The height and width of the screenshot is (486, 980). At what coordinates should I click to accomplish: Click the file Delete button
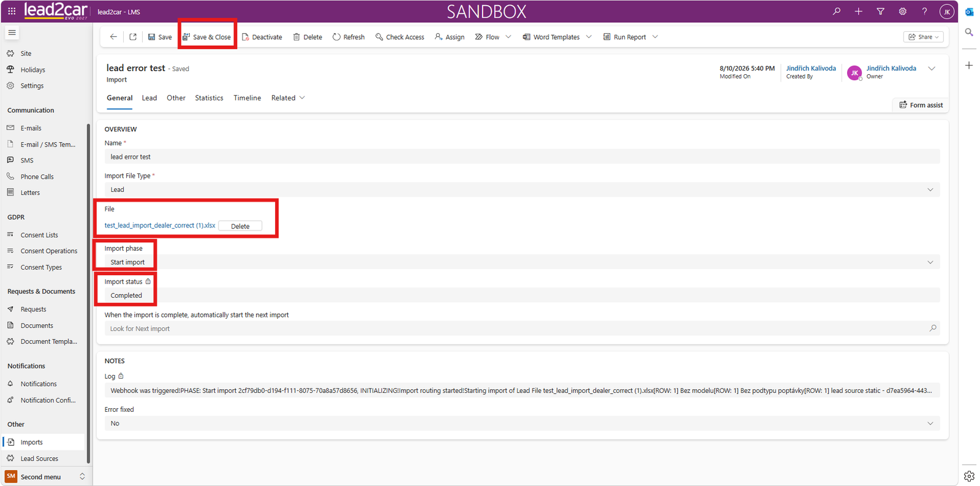[x=240, y=226]
